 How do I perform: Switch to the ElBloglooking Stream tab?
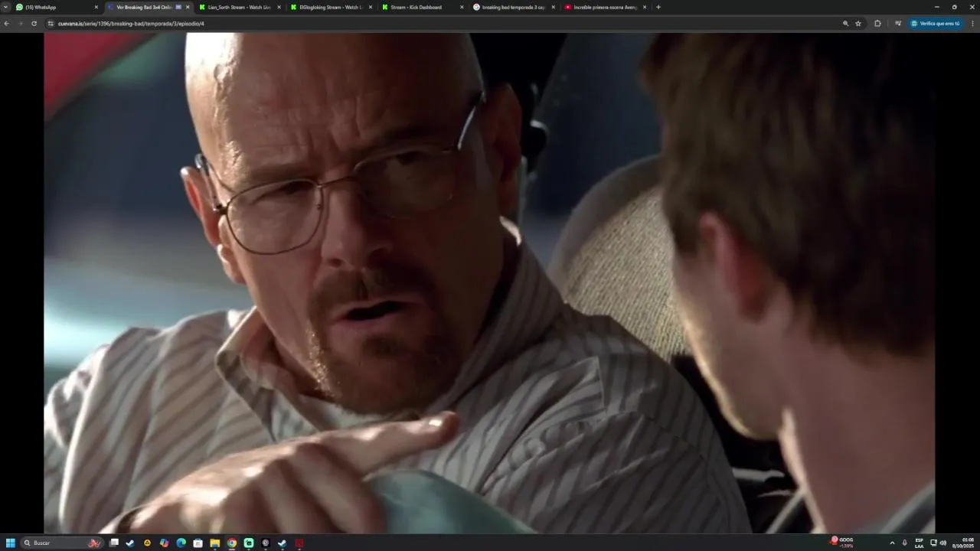click(331, 7)
